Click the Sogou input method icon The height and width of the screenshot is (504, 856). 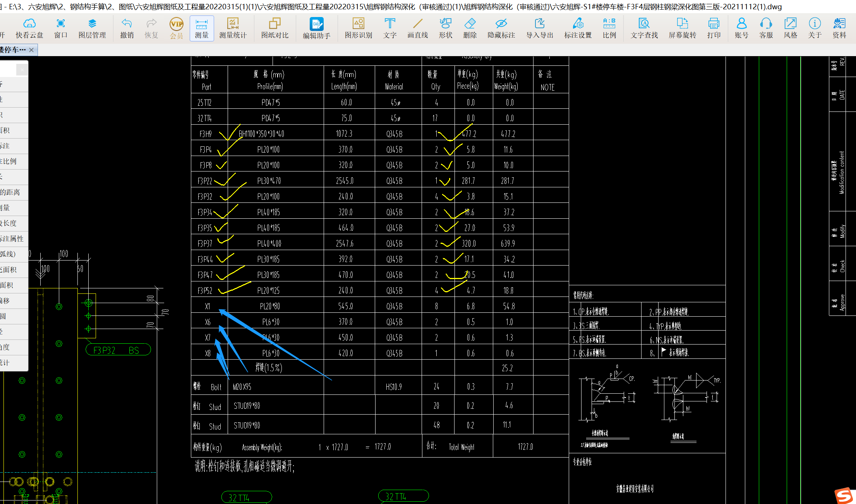click(844, 495)
